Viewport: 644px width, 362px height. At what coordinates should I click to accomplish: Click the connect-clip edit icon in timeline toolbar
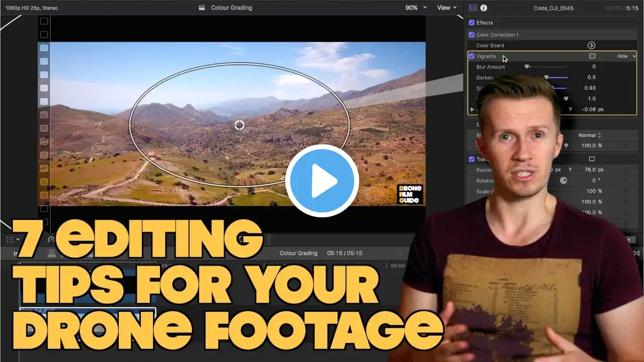pos(51,253)
